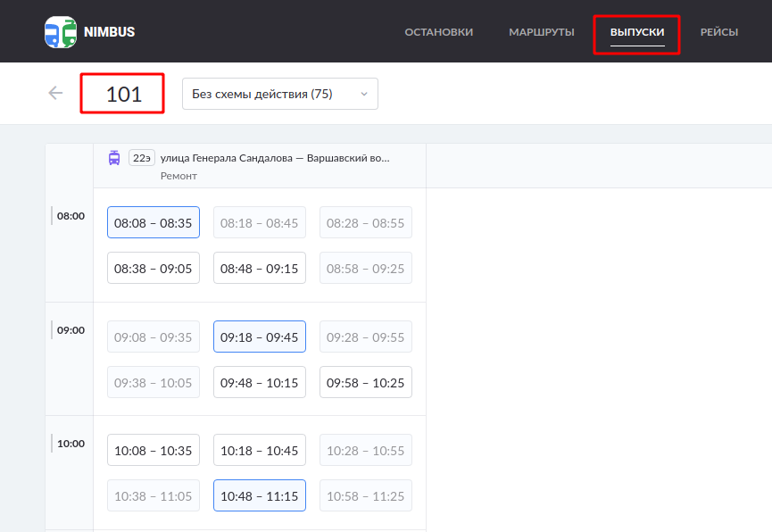
Task: Open the Остановки tab
Action: pyautogui.click(x=438, y=32)
